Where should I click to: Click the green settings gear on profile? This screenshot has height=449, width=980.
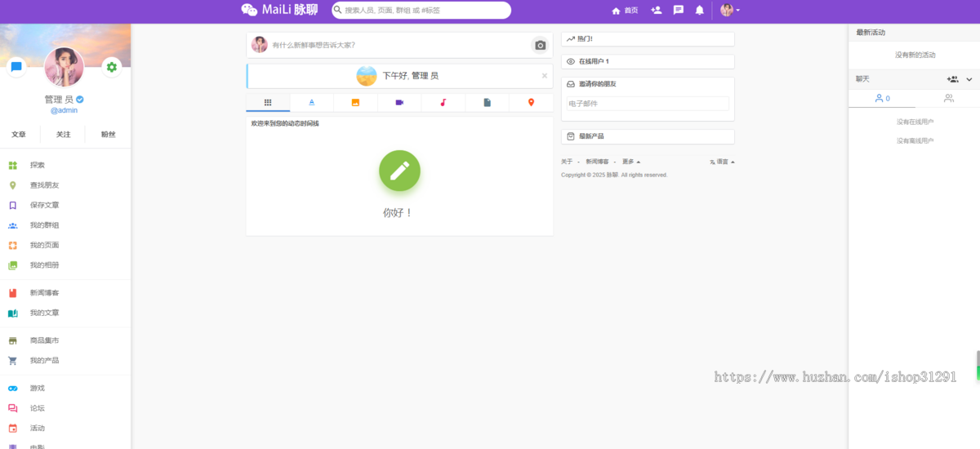(x=112, y=68)
